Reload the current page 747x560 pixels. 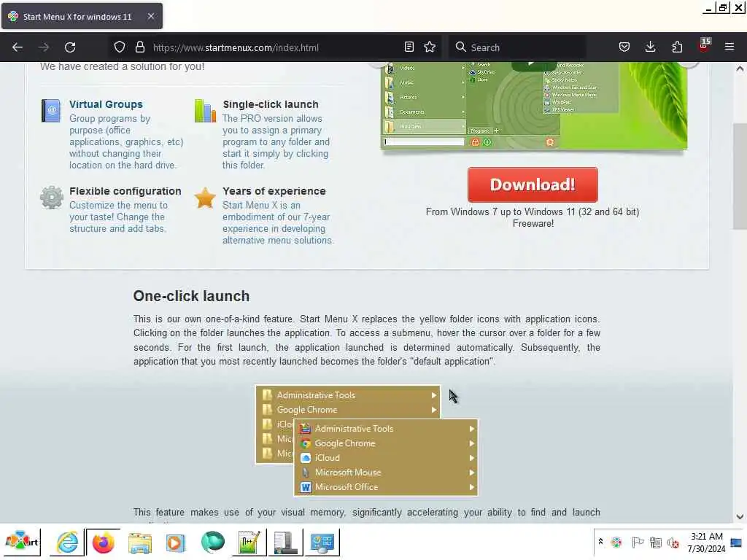point(70,47)
